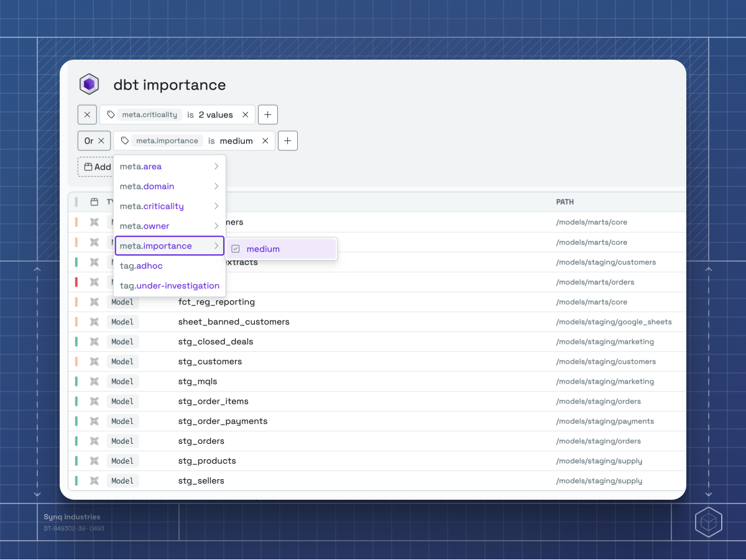Click the orange status bar on stg_customers row
Screen dimensions: 746x560
[76, 361]
